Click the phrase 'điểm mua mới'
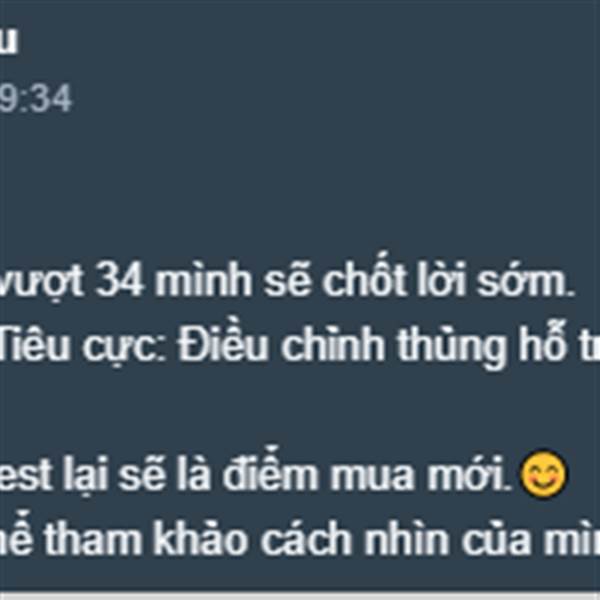The width and height of the screenshot is (600, 600). (x=367, y=472)
